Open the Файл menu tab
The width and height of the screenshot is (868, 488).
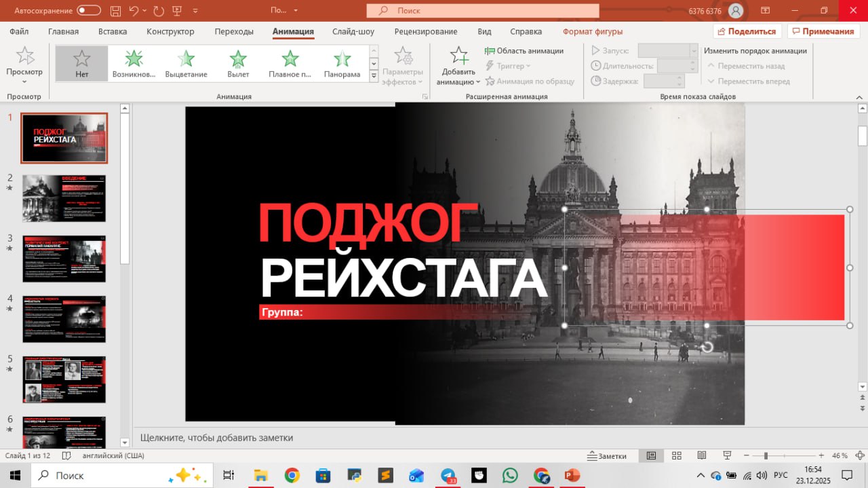[x=20, y=31]
